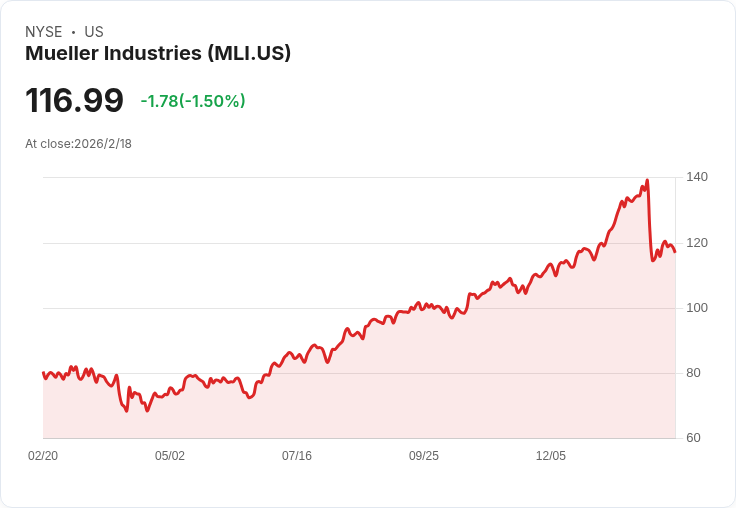The height and width of the screenshot is (508, 736).
Task: Click the highest peak of the price line
Action: [647, 181]
